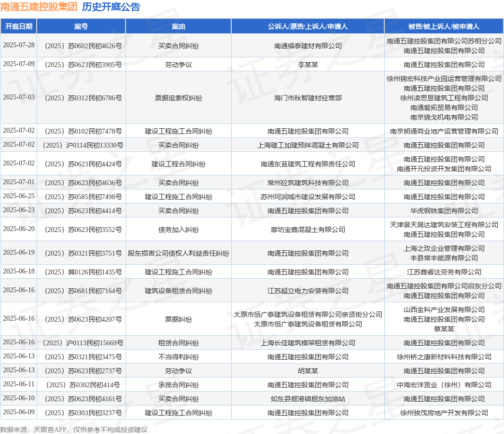Click plaintiff 南通东苴建筑工程有限责任公司
Screen dimensions: 504x434
308,164
